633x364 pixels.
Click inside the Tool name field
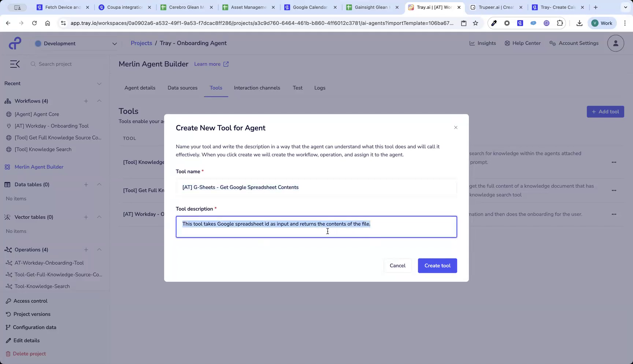316,187
